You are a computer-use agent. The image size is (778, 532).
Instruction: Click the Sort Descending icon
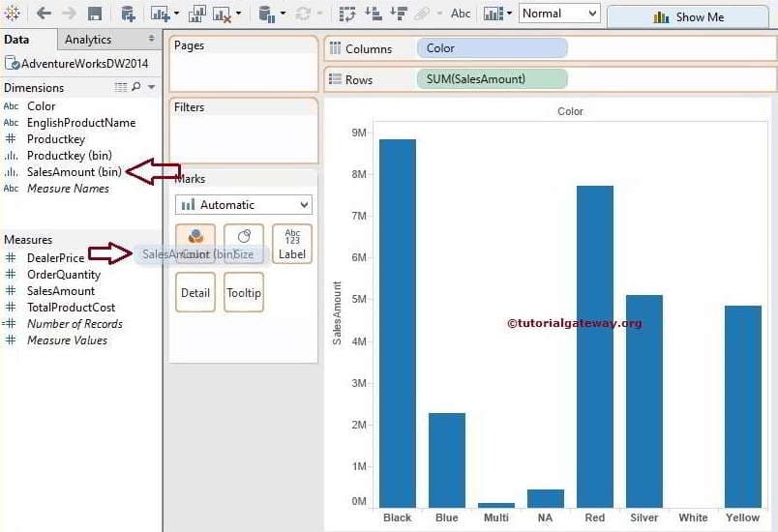(399, 14)
